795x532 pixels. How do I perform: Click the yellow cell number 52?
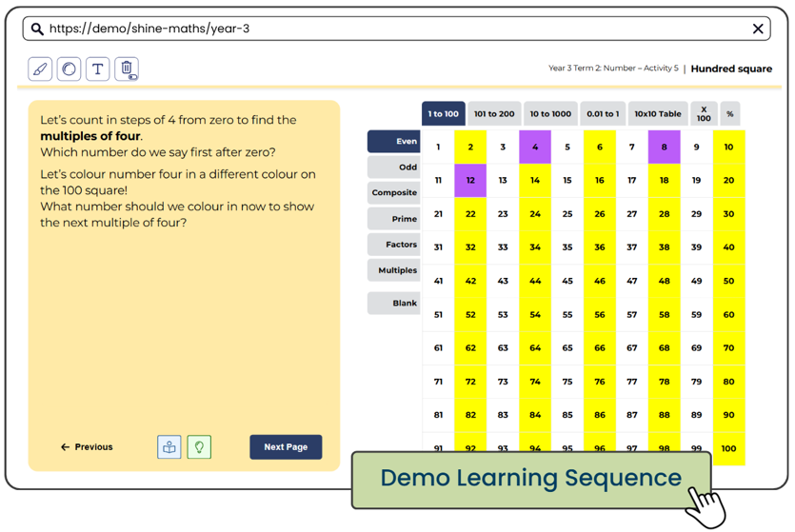pos(470,315)
